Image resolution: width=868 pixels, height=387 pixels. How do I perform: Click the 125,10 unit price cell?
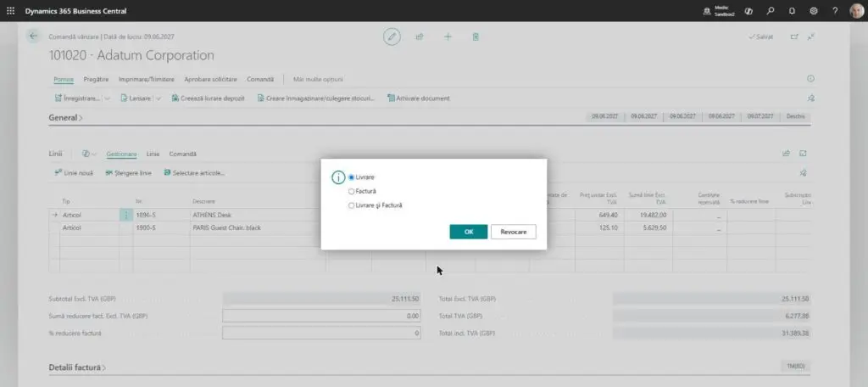click(x=599, y=227)
